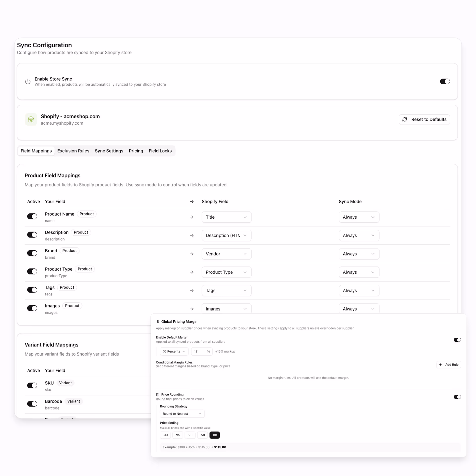The image size is (476, 476).
Task: Select the .99 price ending button
Action: [165, 435]
